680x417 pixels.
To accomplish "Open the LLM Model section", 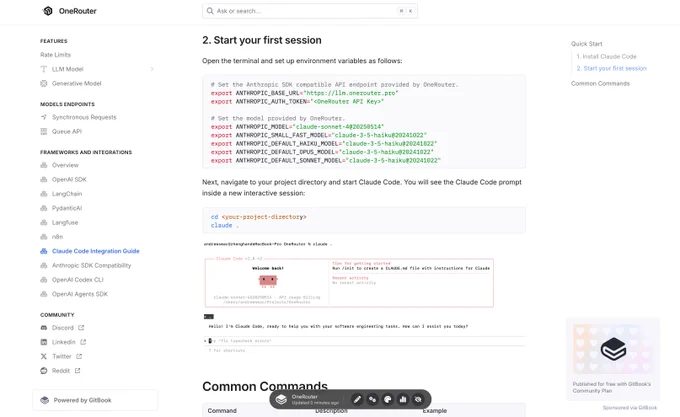I will 67,69.
